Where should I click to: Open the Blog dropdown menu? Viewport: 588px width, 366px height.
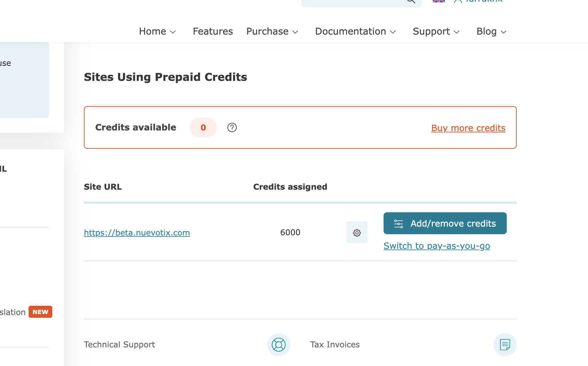tap(491, 31)
